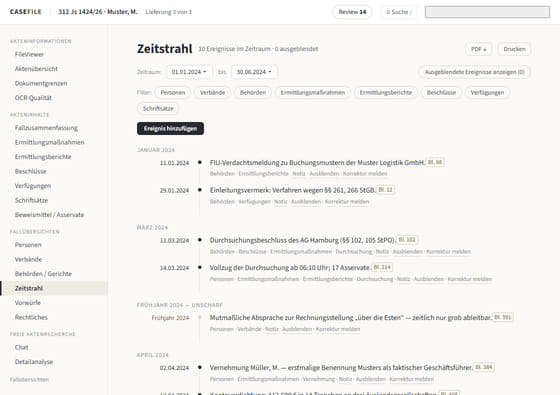Click timeline marker for 11.01.2024

click(200, 162)
